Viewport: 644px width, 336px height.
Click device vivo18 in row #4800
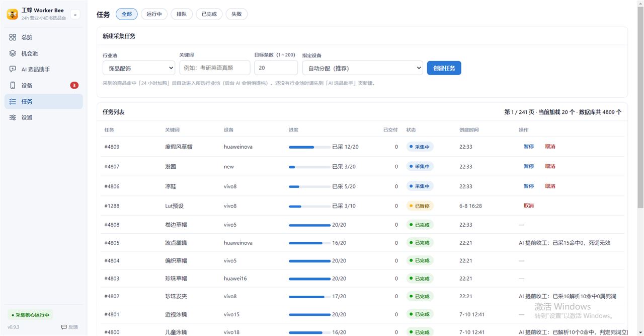pyautogui.click(x=231, y=332)
